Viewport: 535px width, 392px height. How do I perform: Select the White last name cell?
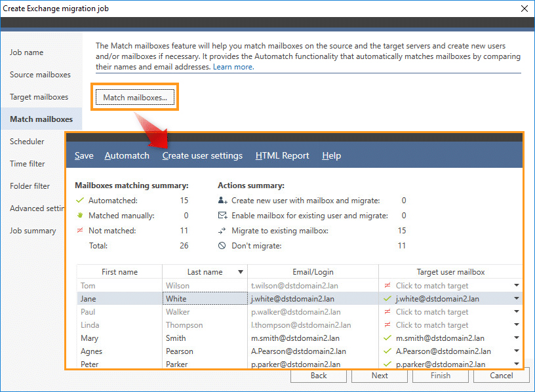pos(205,298)
